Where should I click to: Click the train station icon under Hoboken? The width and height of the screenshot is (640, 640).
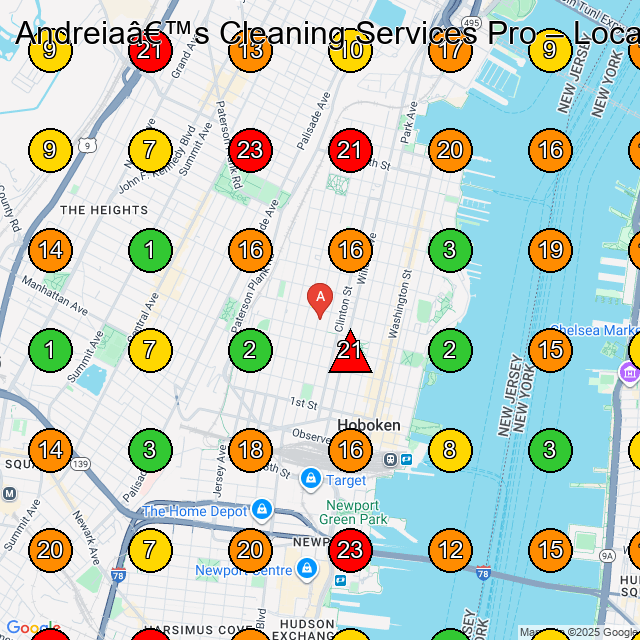[391, 460]
